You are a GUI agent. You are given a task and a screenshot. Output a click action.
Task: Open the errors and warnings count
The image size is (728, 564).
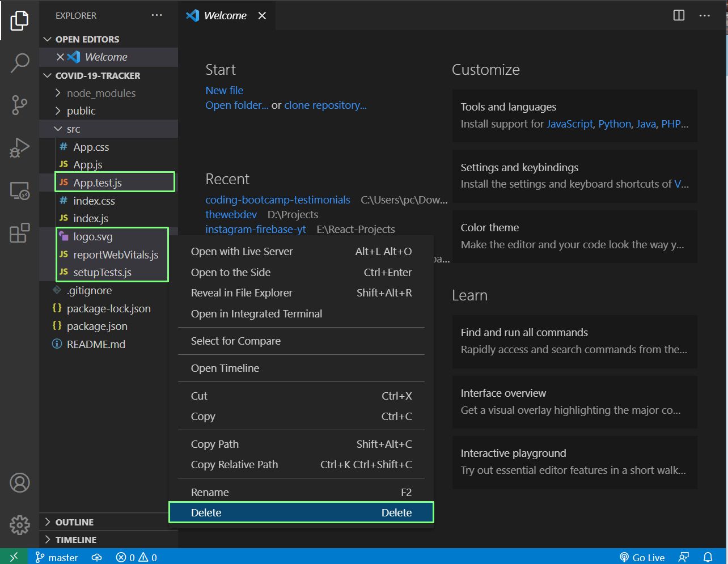136,557
